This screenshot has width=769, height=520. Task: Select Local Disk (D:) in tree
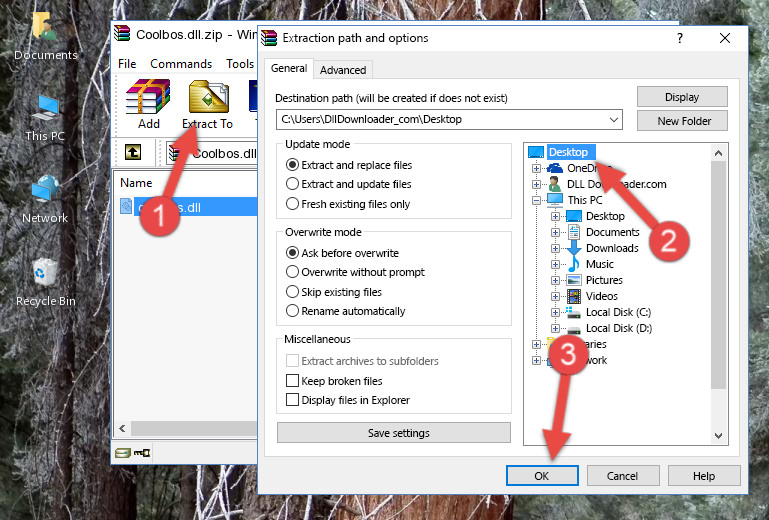click(618, 328)
